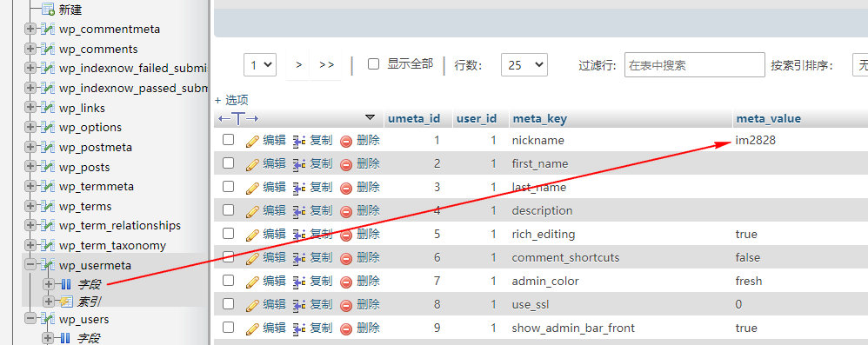Check the comment_shortcuts row checkbox

coord(228,256)
